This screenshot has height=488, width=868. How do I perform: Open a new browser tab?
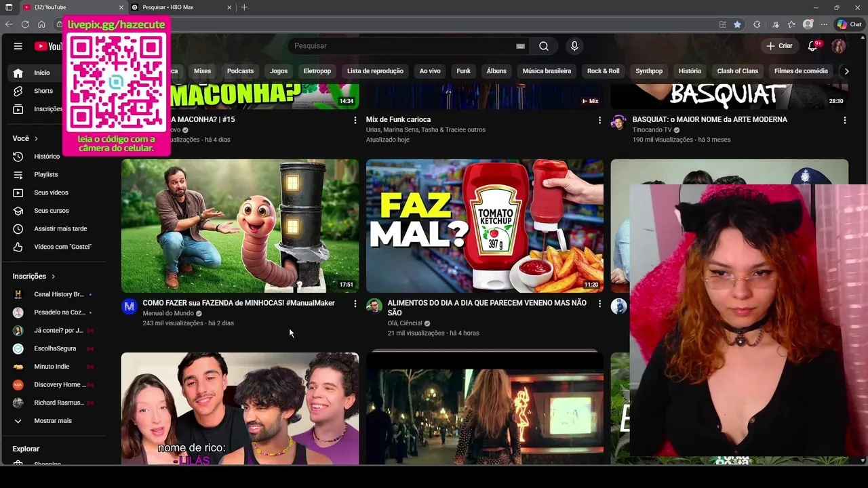click(244, 7)
